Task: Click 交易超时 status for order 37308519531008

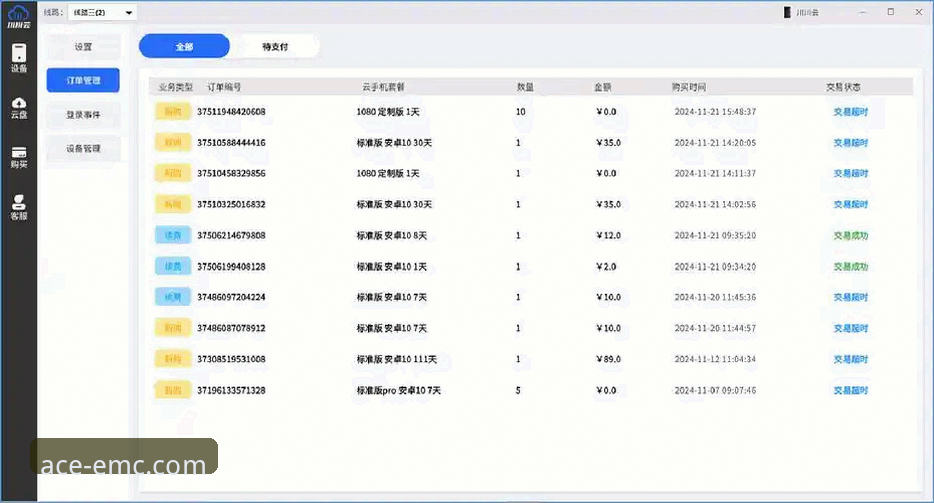Action: [851, 359]
